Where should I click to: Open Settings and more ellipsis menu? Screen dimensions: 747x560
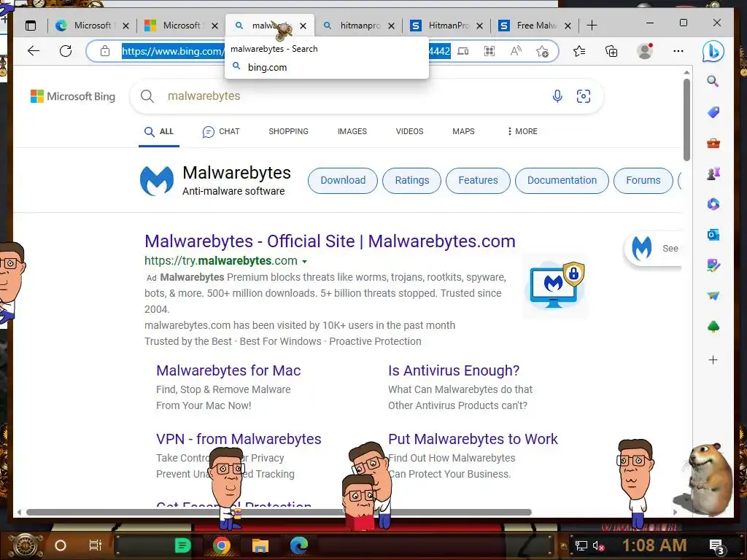tap(678, 51)
